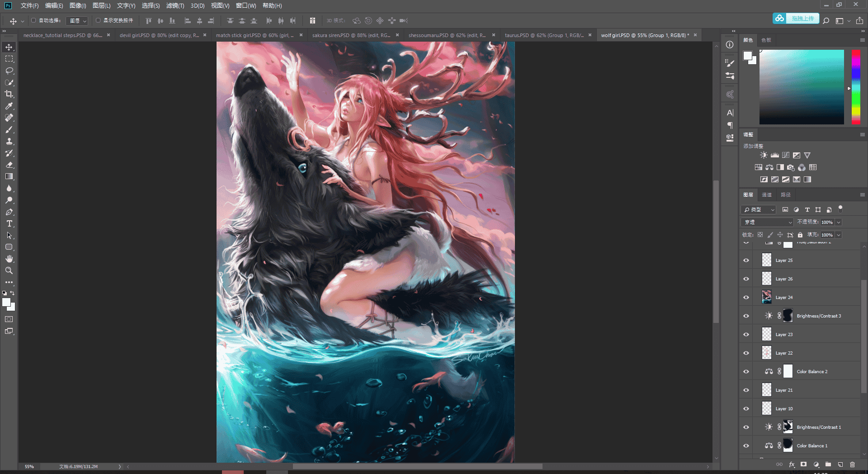Switch to the taurus.PSD document tab

[x=544, y=35]
